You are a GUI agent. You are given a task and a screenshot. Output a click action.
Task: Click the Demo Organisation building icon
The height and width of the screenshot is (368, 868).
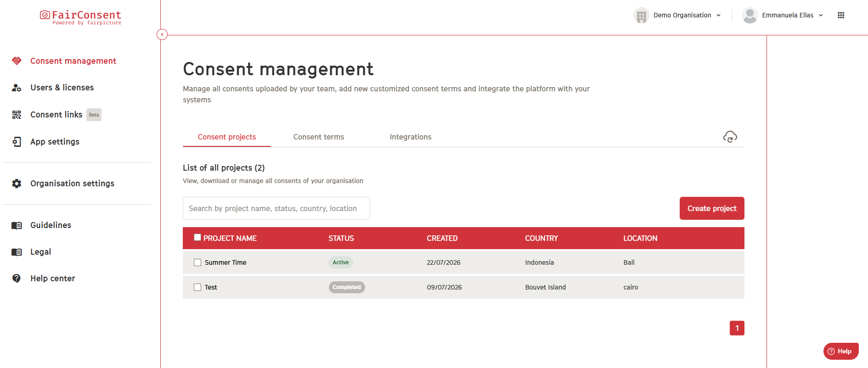coord(641,15)
